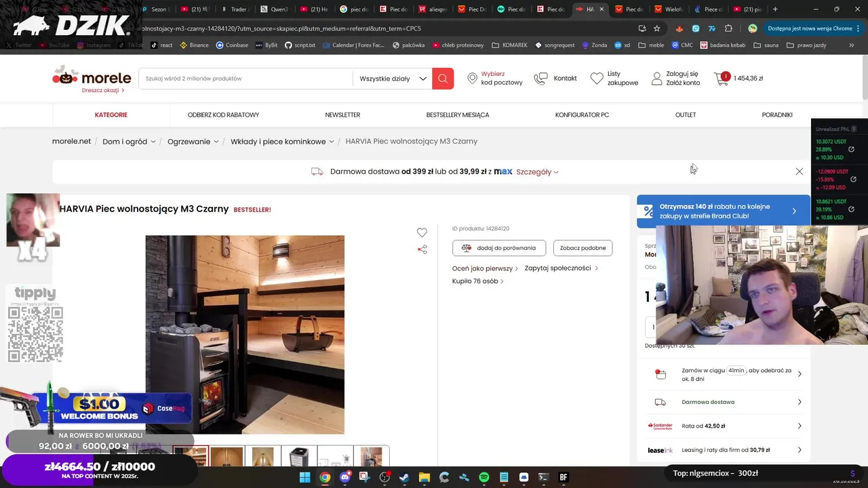Open Chrome extensions puzzle icon

click(728, 28)
